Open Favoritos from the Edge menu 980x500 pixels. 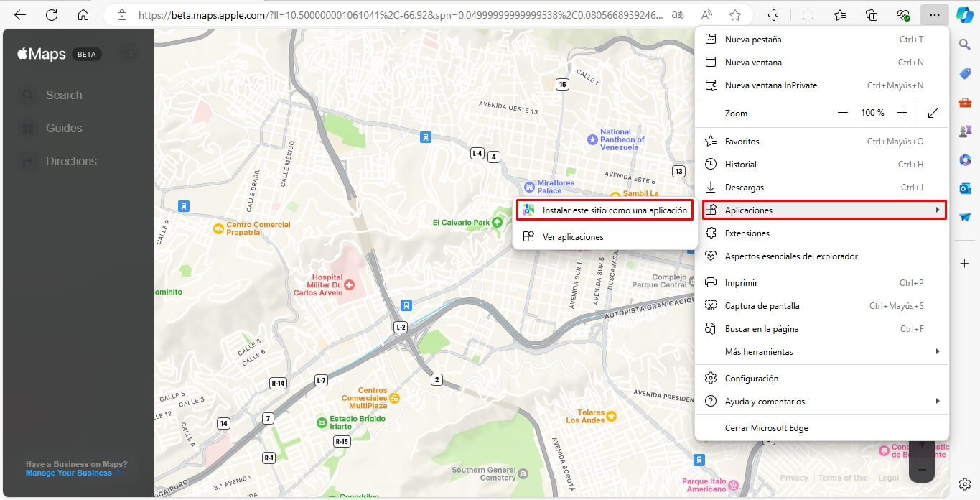(822, 142)
